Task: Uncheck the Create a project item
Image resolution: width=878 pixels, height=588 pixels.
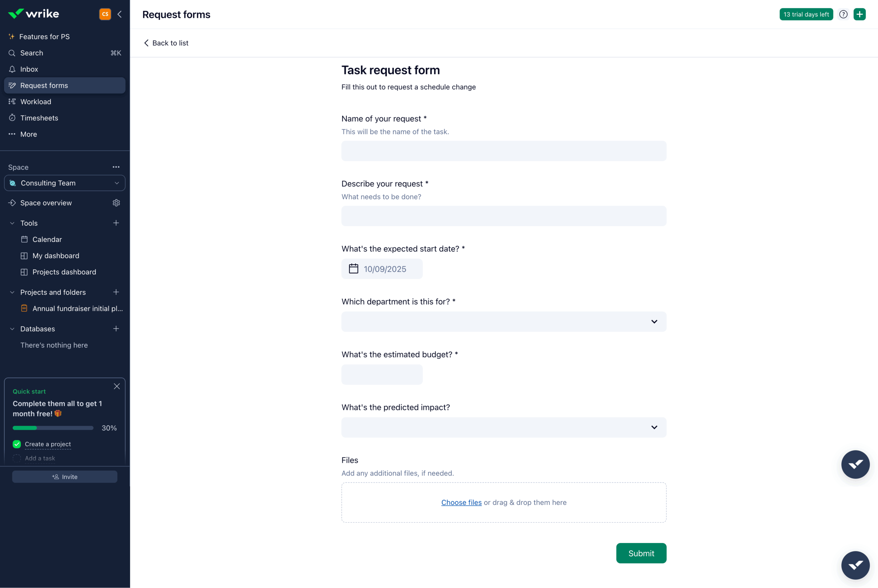Action: click(x=16, y=444)
